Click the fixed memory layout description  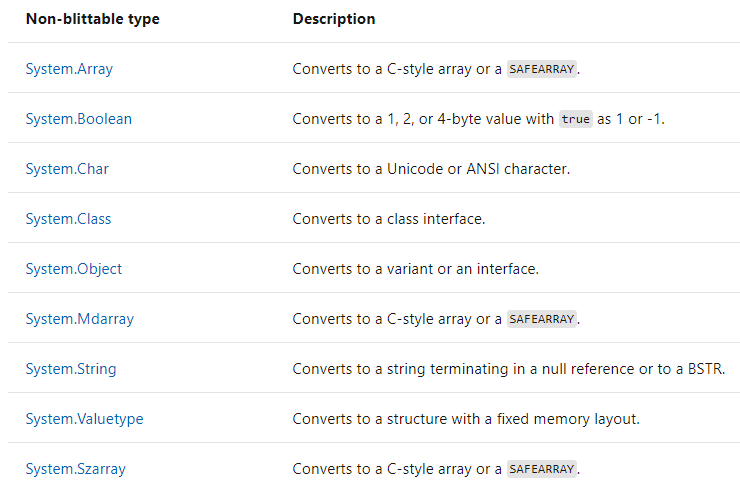(466, 419)
